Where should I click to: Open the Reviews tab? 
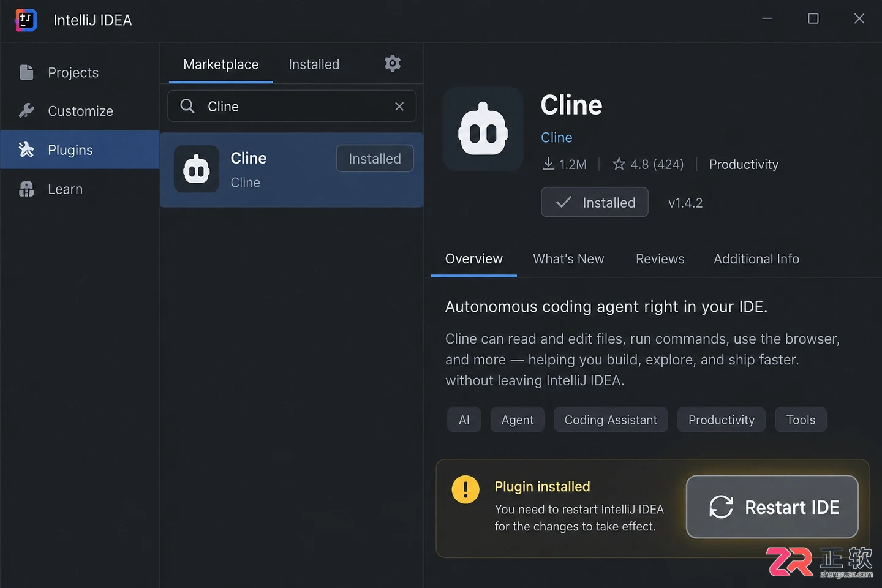point(660,259)
